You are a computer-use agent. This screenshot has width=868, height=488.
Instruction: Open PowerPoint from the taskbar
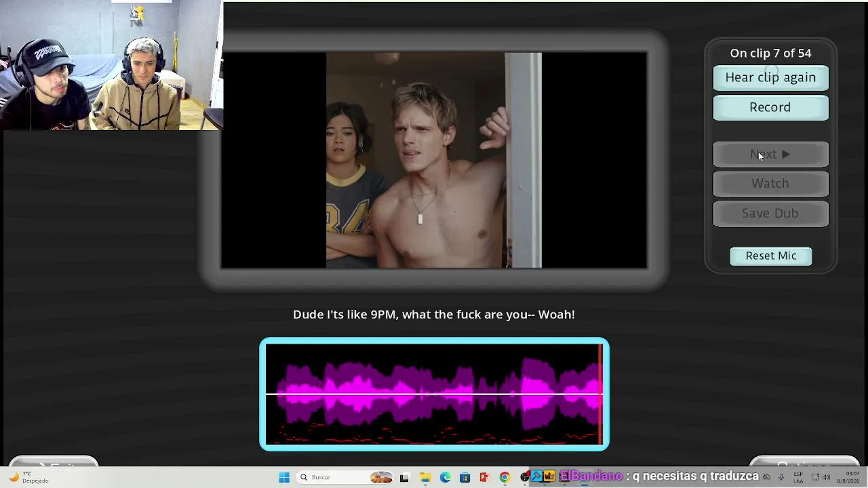[485, 477]
